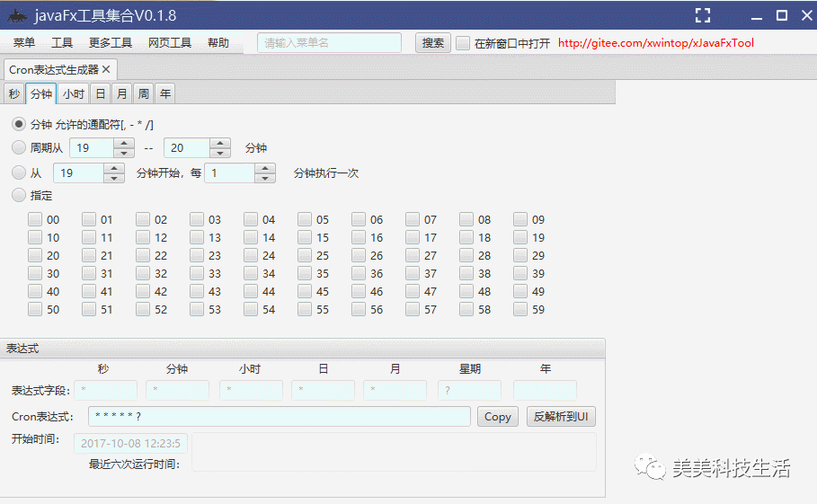Increase the 每 1 分钟 interval spinner
Image resolution: width=817 pixels, height=504 pixels.
click(265, 168)
